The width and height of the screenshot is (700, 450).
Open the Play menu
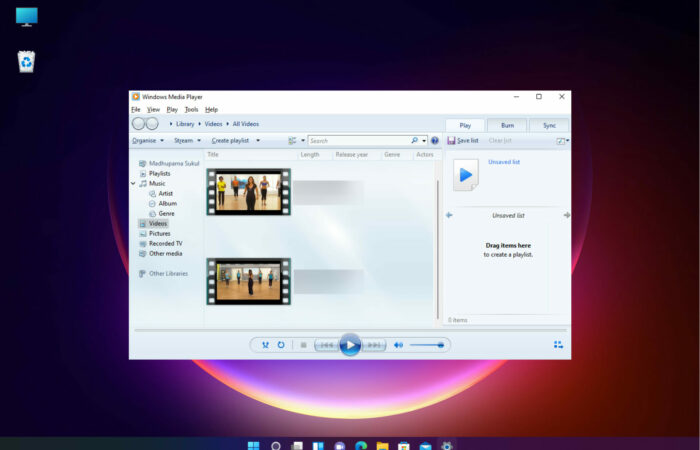tap(172, 109)
